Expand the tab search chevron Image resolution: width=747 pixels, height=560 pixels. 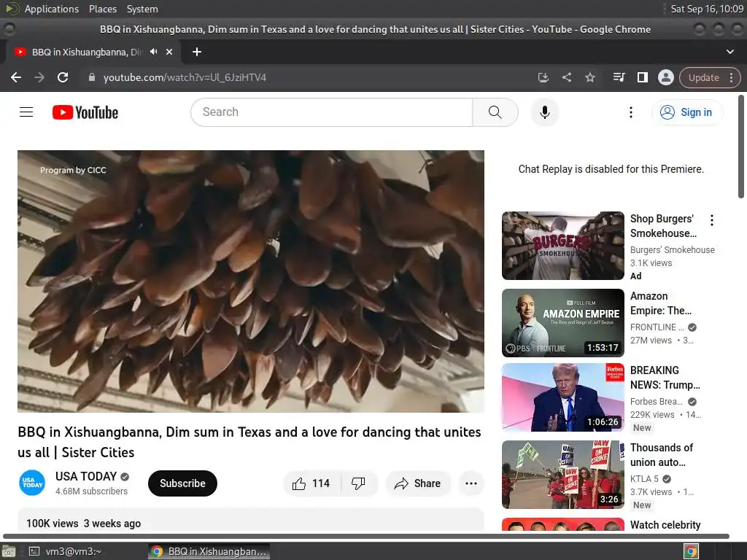pos(729,52)
